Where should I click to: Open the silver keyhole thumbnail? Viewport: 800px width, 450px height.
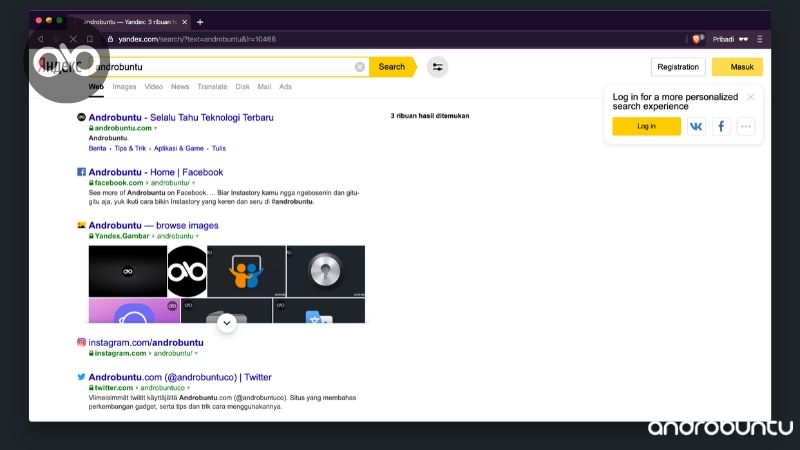tap(326, 271)
